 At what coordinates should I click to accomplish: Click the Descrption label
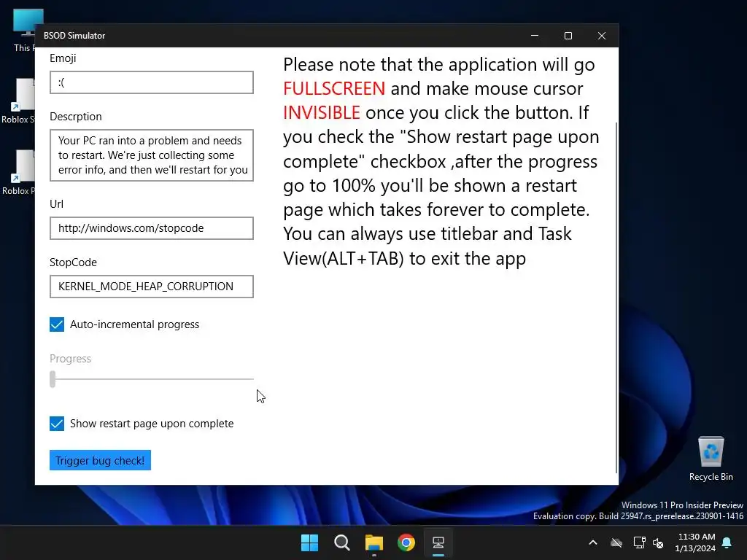[x=76, y=117]
